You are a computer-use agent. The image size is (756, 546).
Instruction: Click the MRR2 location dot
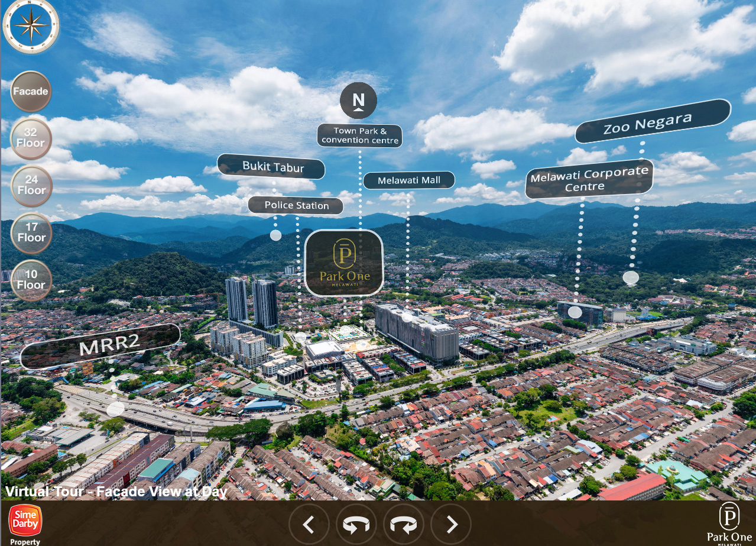[116, 408]
